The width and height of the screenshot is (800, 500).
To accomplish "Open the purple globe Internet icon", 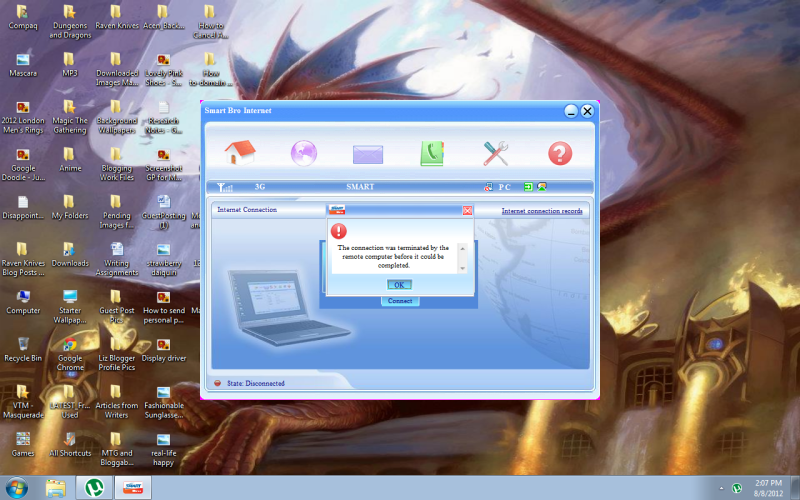I will (x=304, y=153).
